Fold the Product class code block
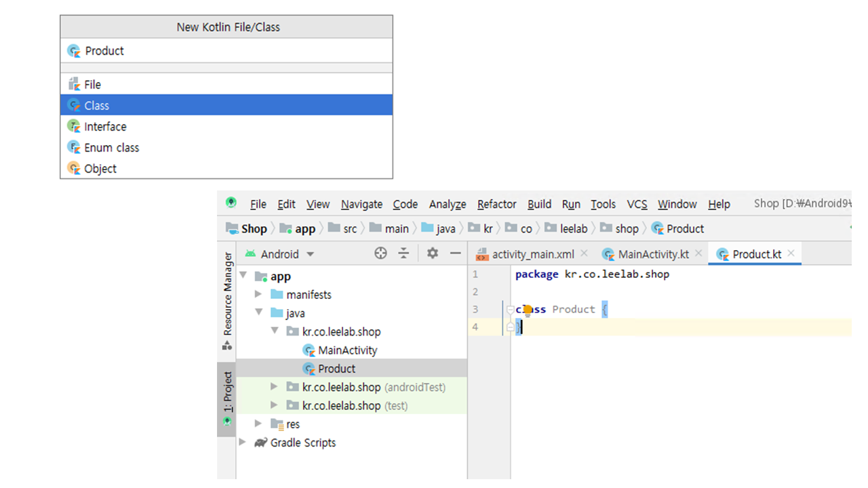Viewport: 868px width, 488px height. pyautogui.click(x=510, y=310)
